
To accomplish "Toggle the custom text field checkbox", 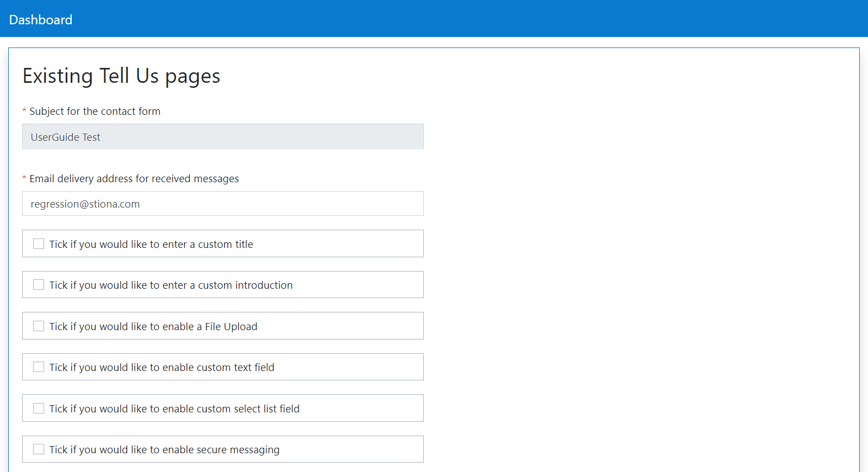I will click(x=39, y=367).
